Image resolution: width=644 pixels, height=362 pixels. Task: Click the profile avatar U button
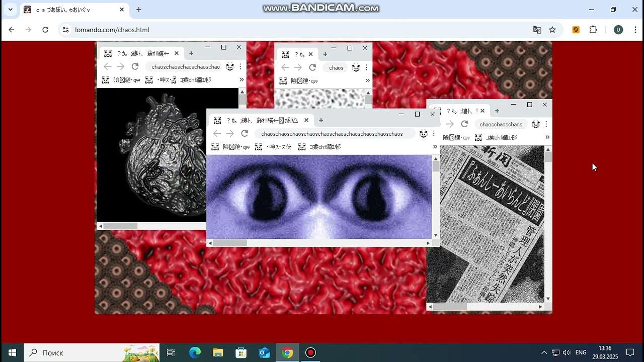click(x=618, y=30)
